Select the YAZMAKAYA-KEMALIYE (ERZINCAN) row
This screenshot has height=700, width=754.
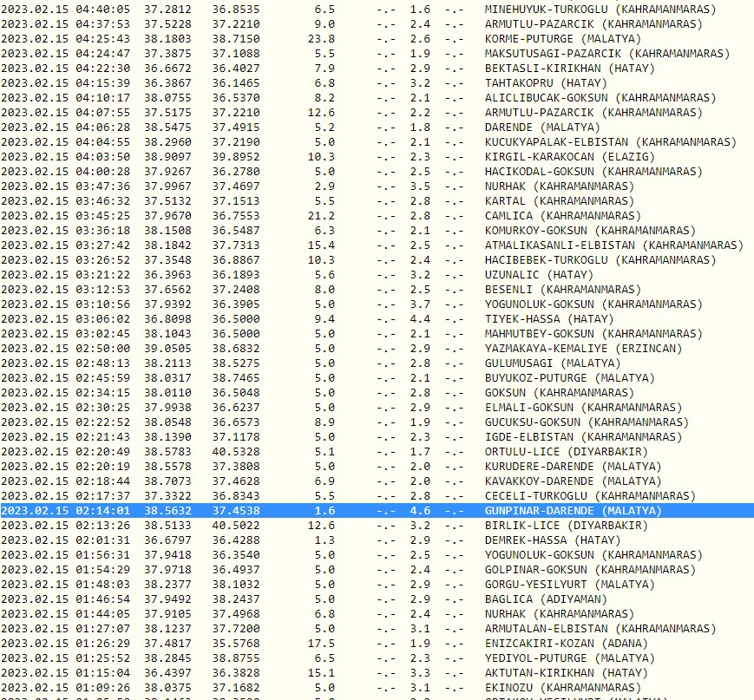tap(377, 349)
